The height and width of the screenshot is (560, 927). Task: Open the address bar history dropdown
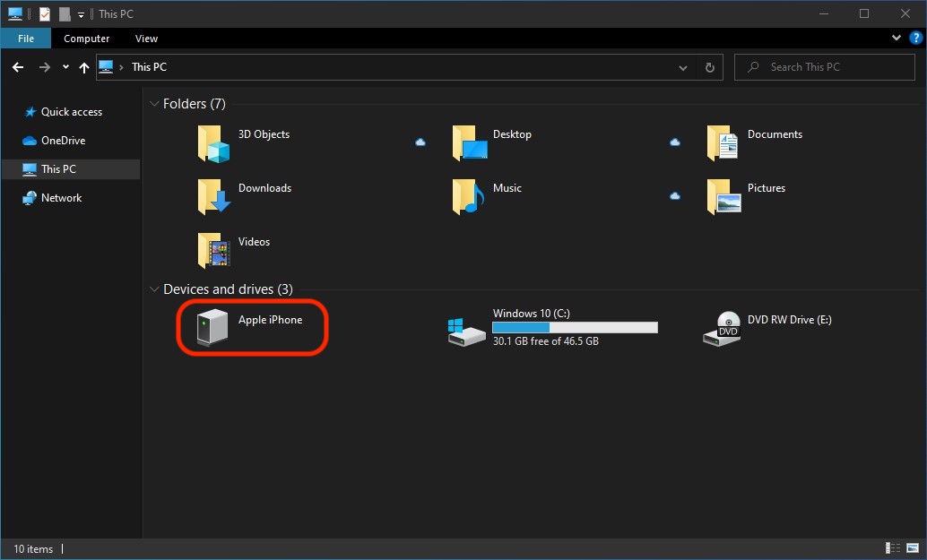[683, 67]
